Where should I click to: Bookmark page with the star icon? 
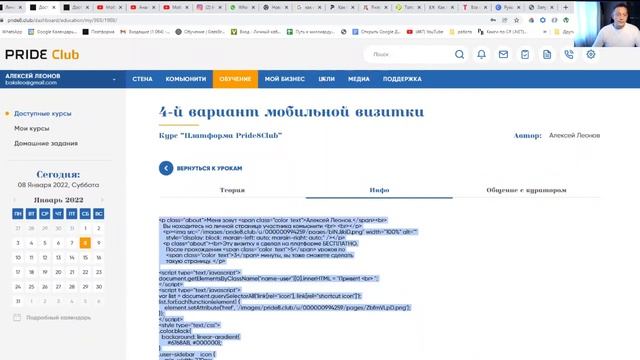pos(516,20)
